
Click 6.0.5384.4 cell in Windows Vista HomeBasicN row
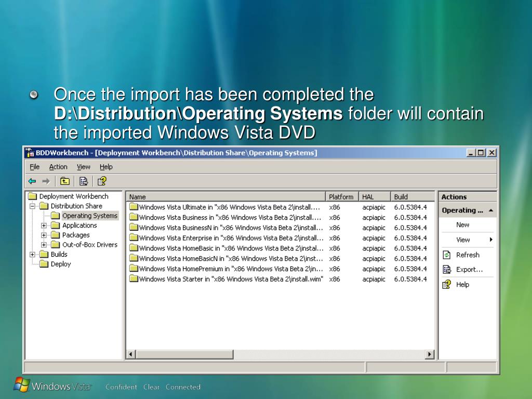pyautogui.click(x=410, y=258)
